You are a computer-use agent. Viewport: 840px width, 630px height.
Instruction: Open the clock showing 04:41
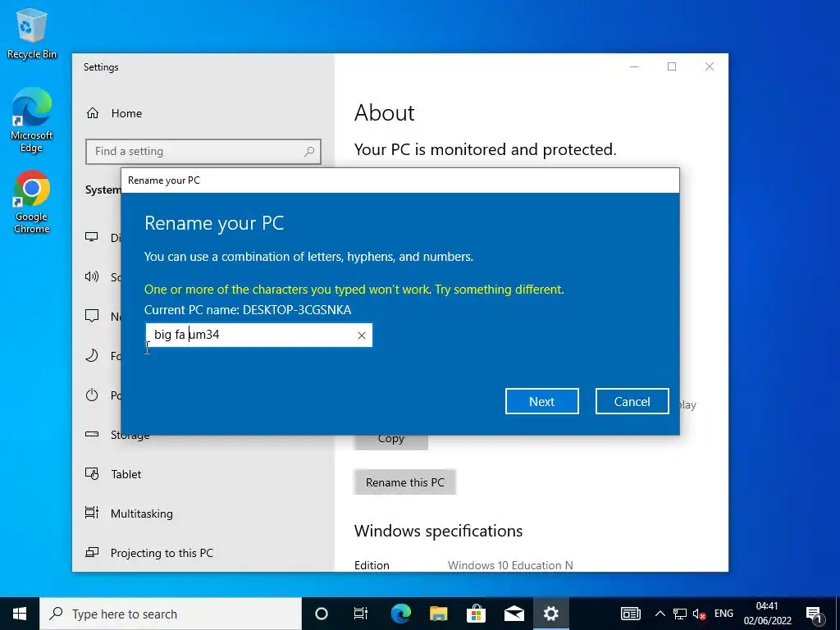[767, 614]
